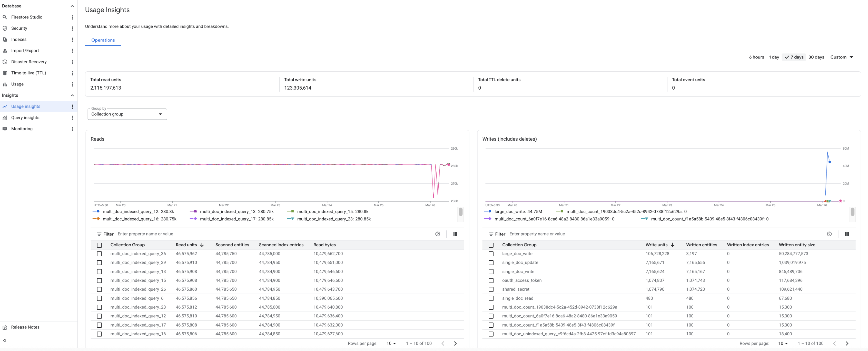The width and height of the screenshot is (868, 351).
Task: Check the select-all checkbox in Reads table
Action: point(100,245)
